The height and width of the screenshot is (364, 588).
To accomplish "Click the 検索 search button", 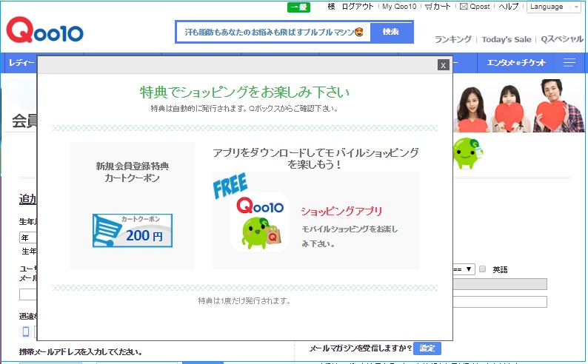I will point(391,32).
